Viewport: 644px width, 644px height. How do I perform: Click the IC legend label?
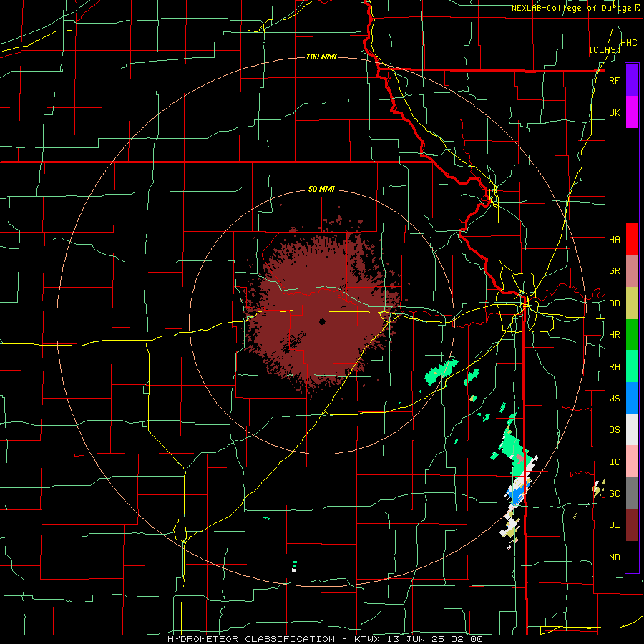coord(614,462)
